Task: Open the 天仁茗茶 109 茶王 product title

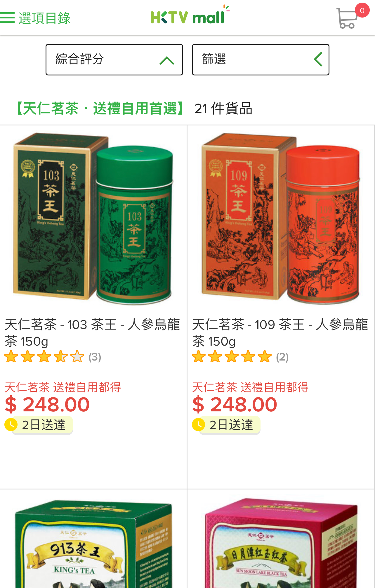Action: 280,333
